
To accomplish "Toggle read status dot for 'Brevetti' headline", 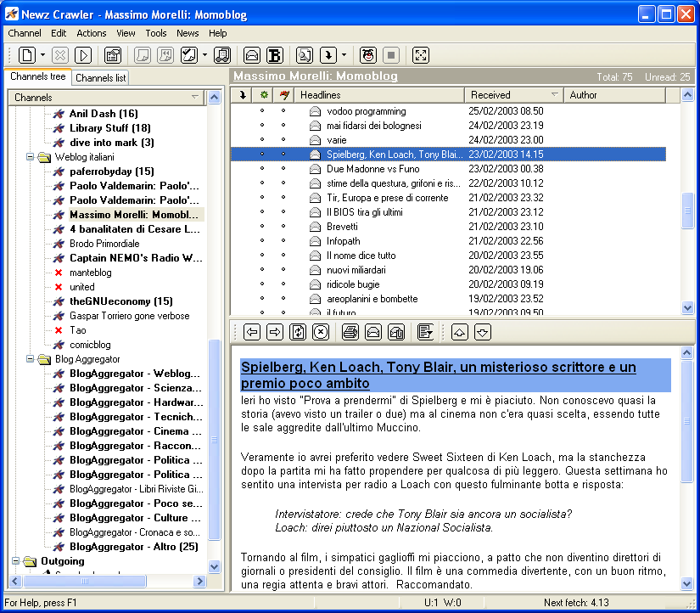I will pyautogui.click(x=262, y=227).
